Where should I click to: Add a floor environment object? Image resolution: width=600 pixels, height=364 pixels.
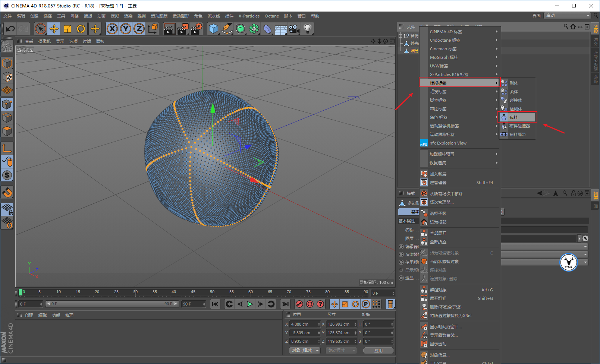point(281,29)
